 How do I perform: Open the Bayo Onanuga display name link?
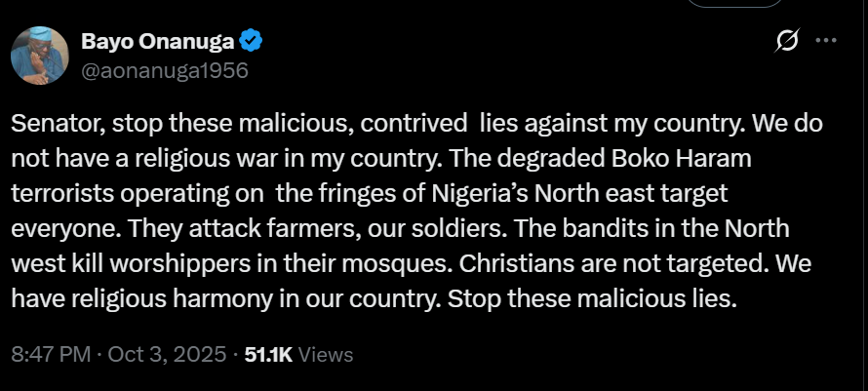click(158, 41)
